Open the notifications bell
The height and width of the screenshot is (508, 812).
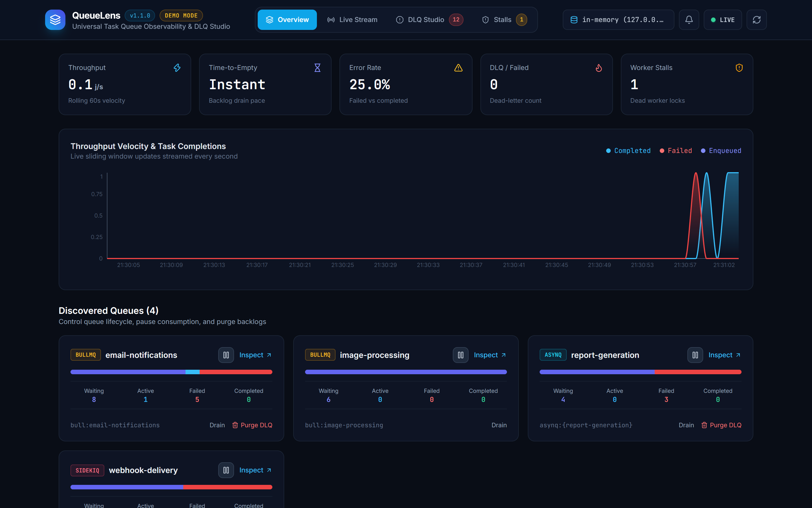click(x=689, y=20)
